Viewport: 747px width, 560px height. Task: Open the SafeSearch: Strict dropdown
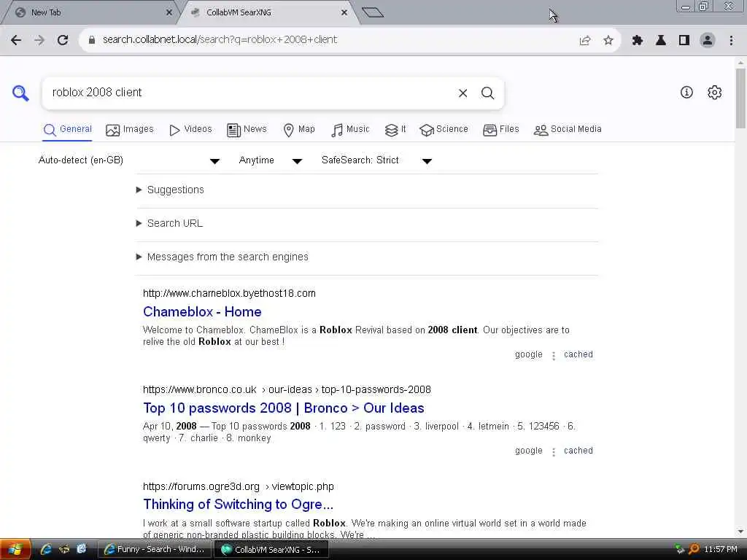[376, 160]
